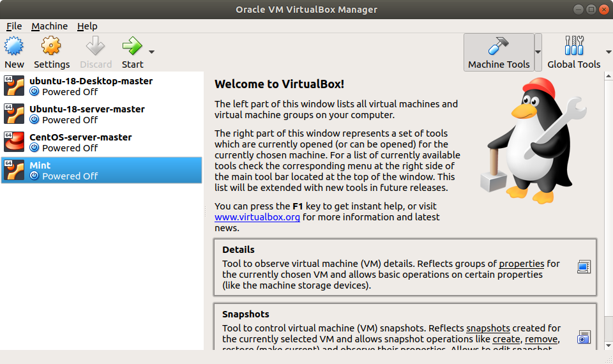Follow the snapshots link in Snapshots
Screen dimensions: 613x364
click(x=488, y=328)
